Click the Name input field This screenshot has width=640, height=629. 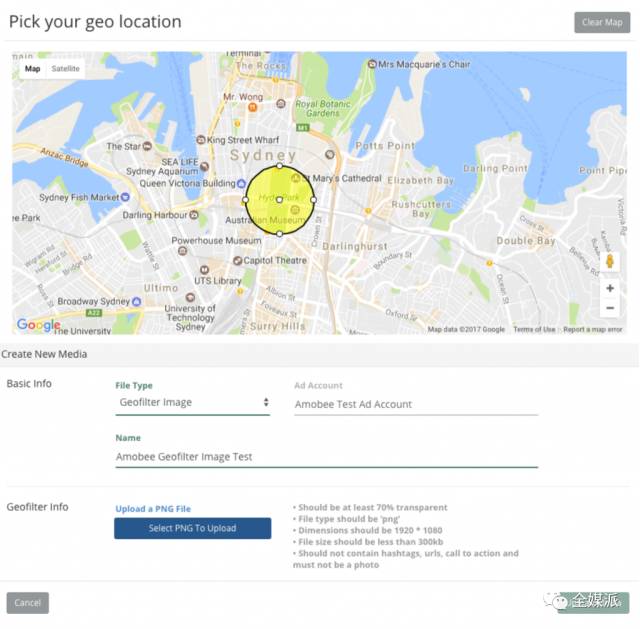[x=327, y=457]
